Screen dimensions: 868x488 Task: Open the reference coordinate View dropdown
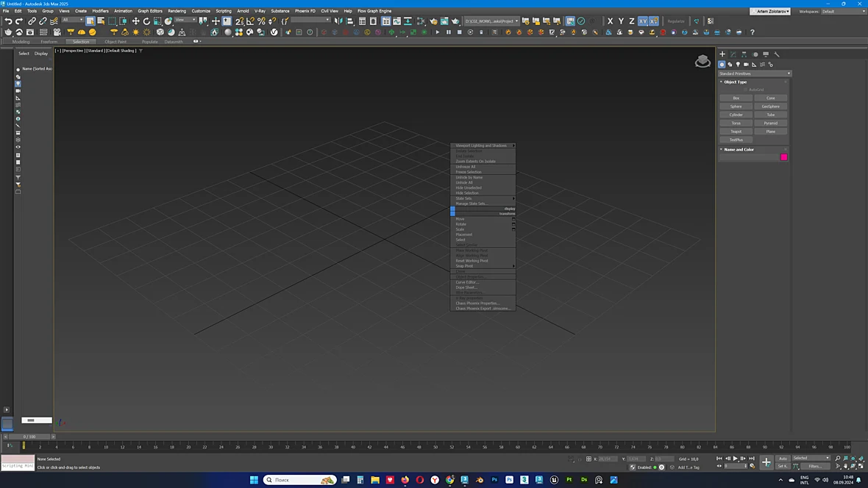point(185,20)
